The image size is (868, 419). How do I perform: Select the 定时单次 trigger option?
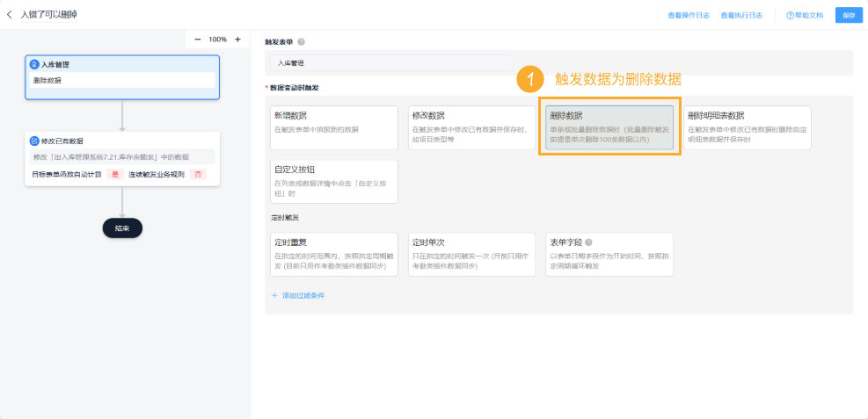471,254
